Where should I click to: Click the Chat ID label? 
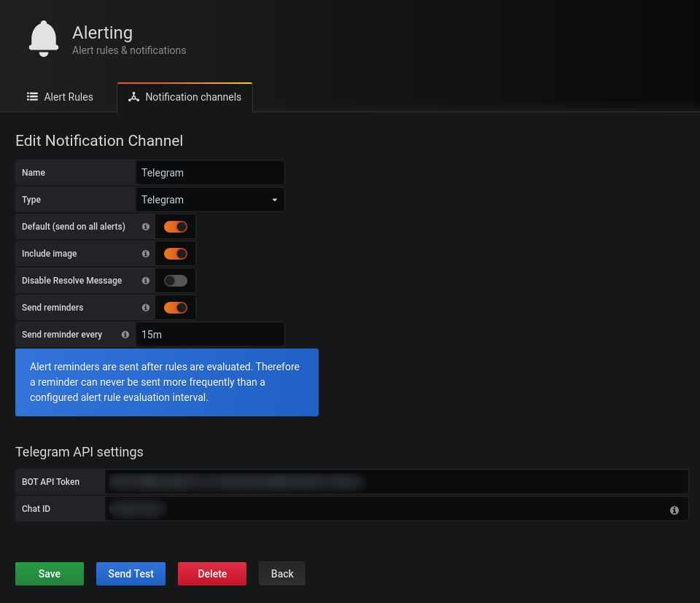pos(36,509)
